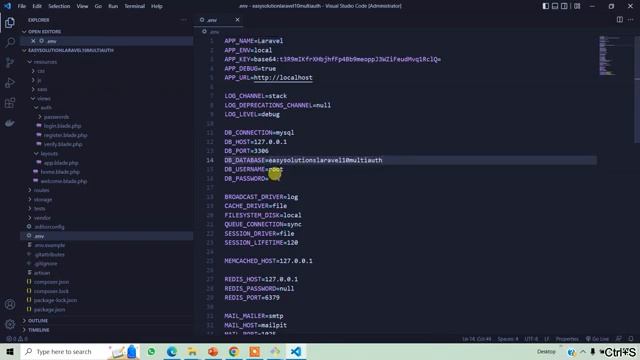The image size is (640, 360).
Task: Toggle the secondary sidebar layout icon
Action: (564, 6)
